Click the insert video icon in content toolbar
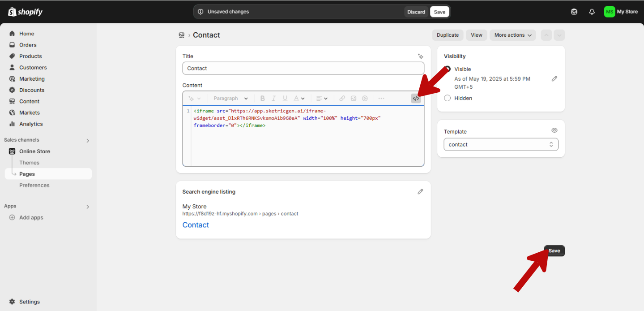Viewport: 644px width, 311px height. pyautogui.click(x=366, y=98)
